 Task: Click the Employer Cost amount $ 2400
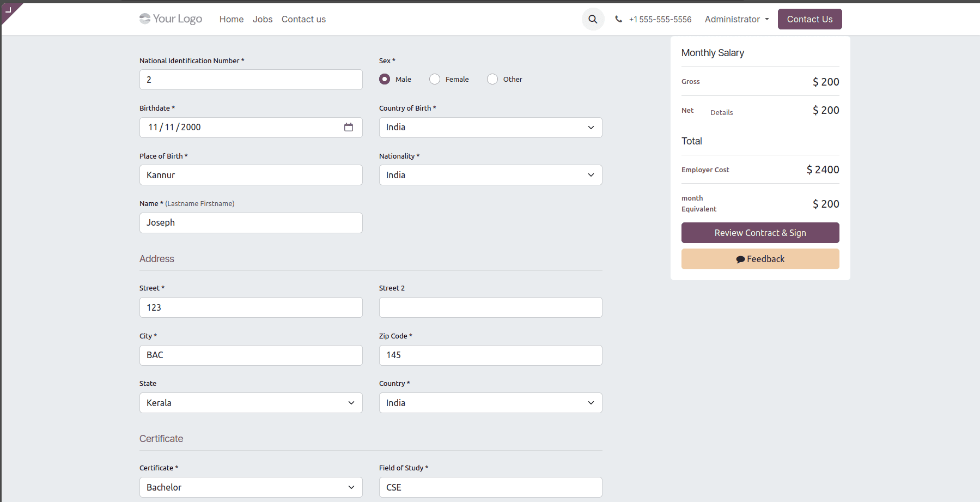(823, 170)
